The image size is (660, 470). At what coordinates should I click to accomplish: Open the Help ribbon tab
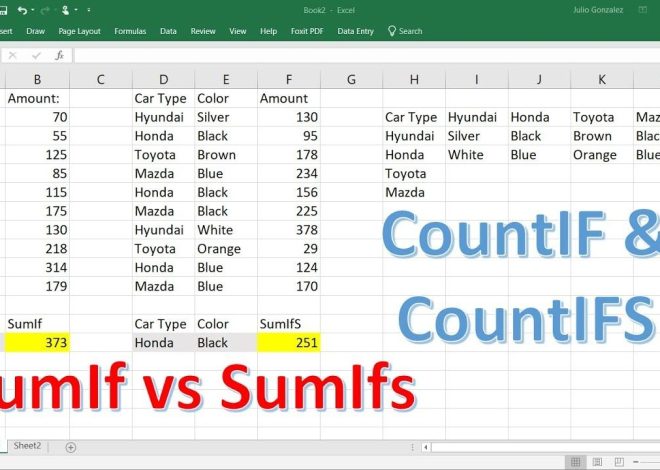click(268, 31)
